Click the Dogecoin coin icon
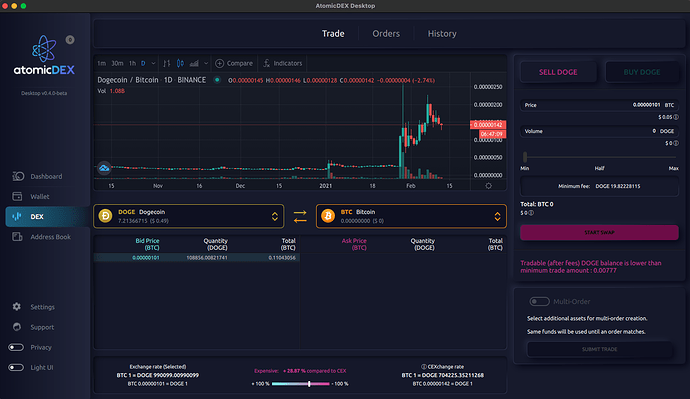690x399 pixels. coord(106,216)
